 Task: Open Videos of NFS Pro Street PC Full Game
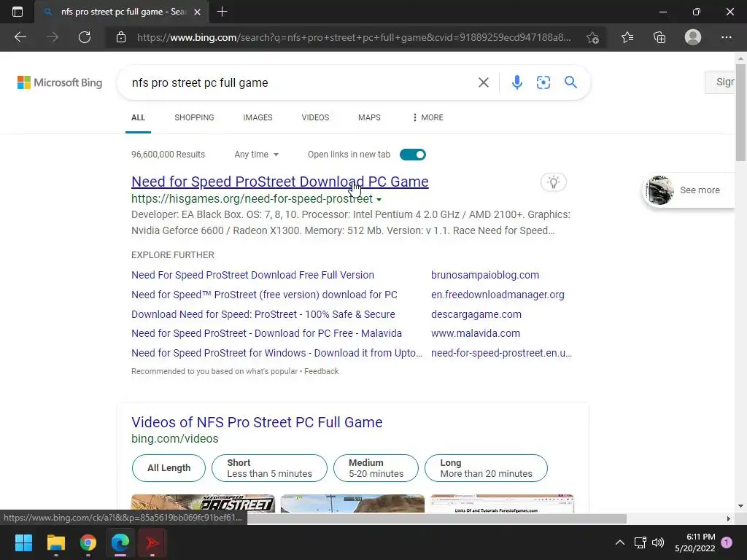[257, 422]
